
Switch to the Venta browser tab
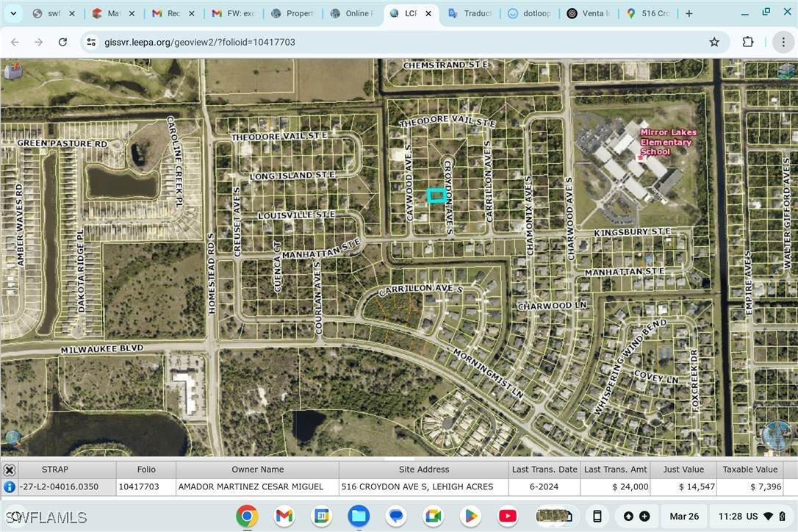(x=589, y=13)
